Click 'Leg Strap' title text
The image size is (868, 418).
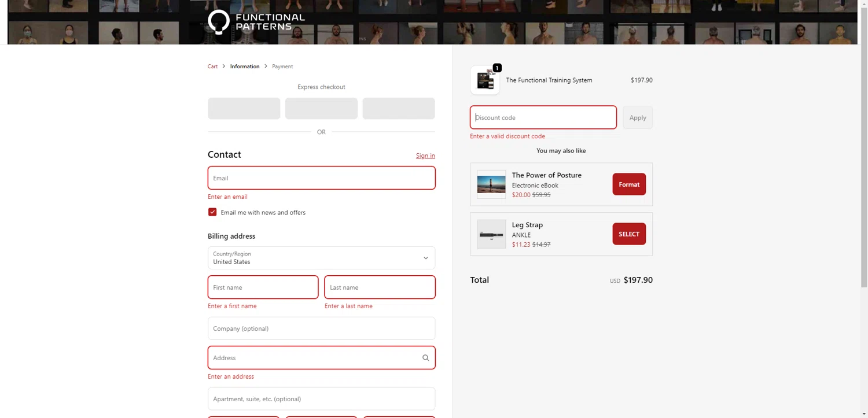[527, 225]
